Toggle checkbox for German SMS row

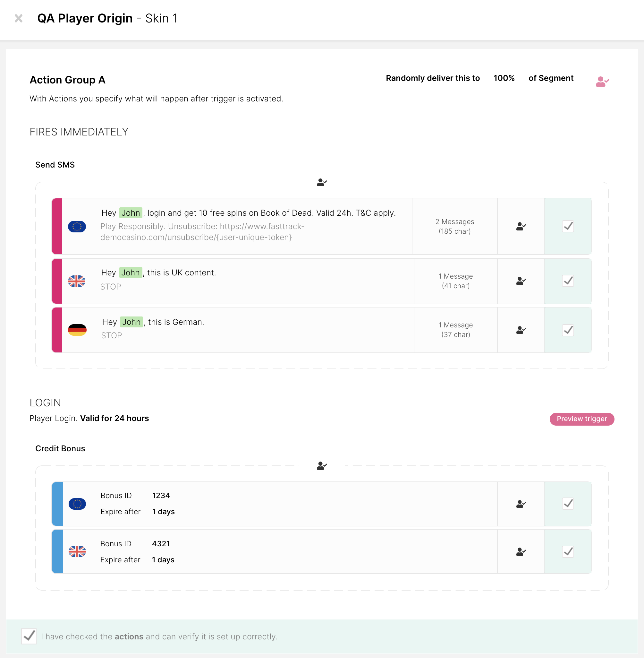(568, 330)
